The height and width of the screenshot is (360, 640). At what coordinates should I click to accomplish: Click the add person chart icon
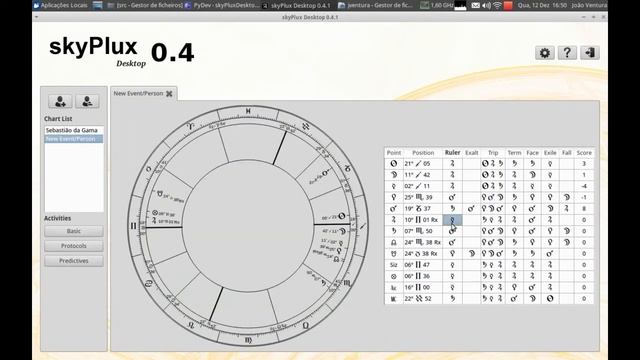click(60, 101)
